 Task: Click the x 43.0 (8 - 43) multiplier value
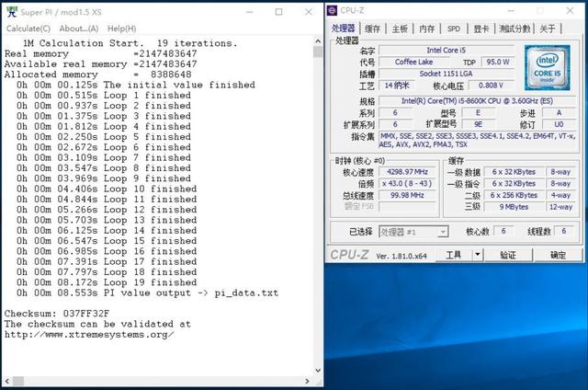407,184
